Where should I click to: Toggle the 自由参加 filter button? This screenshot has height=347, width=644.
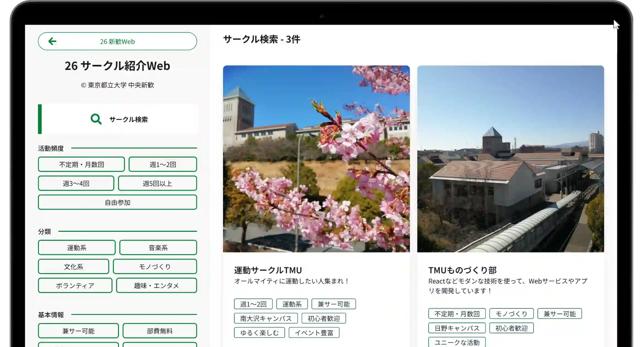point(117,202)
